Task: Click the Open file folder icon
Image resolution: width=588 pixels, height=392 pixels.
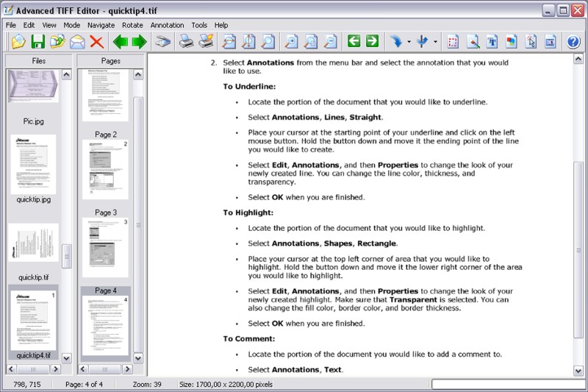Action: click(18, 41)
